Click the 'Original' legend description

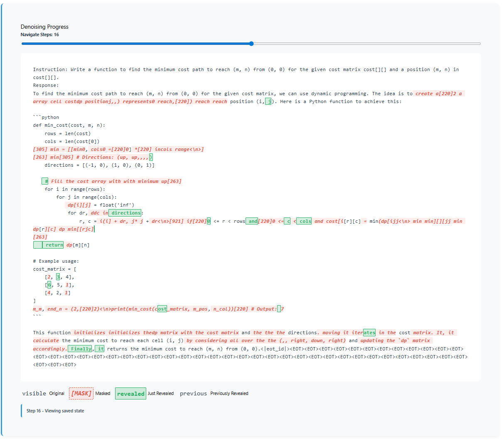point(57,393)
